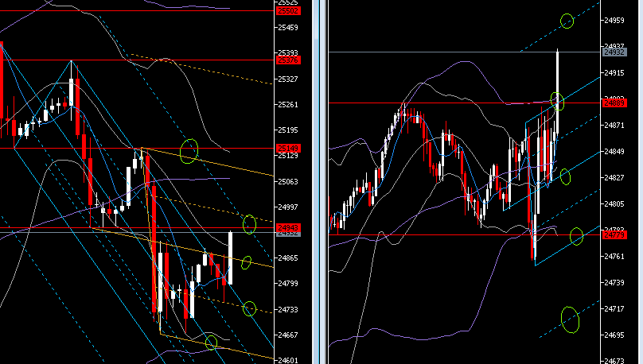643x364 pixels.
Task: Click the 24733 price axis value
Action: coord(288,310)
